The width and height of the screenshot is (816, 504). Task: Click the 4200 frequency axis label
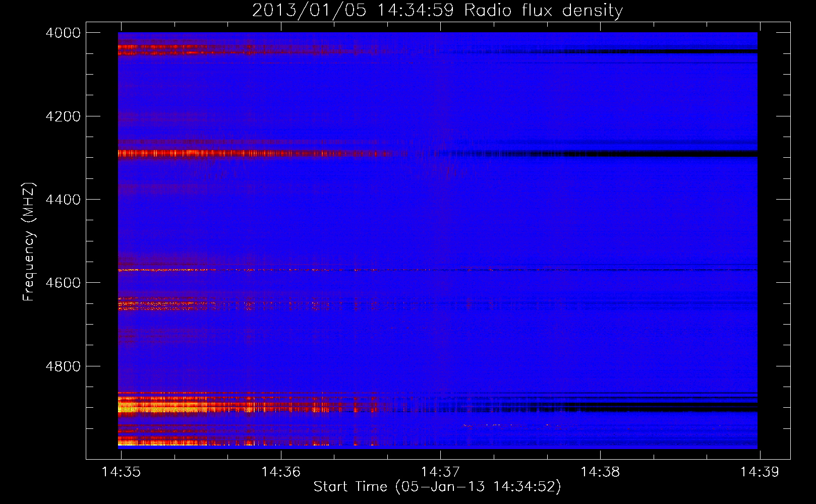pos(63,116)
